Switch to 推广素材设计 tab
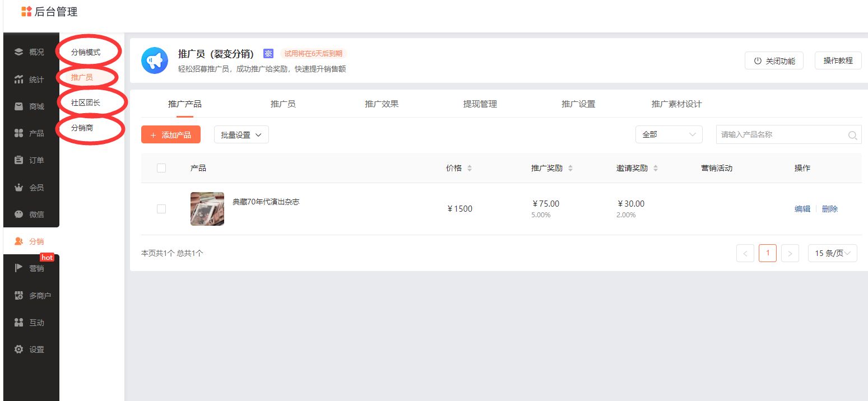Screen dimensions: 868x401 click(x=676, y=104)
